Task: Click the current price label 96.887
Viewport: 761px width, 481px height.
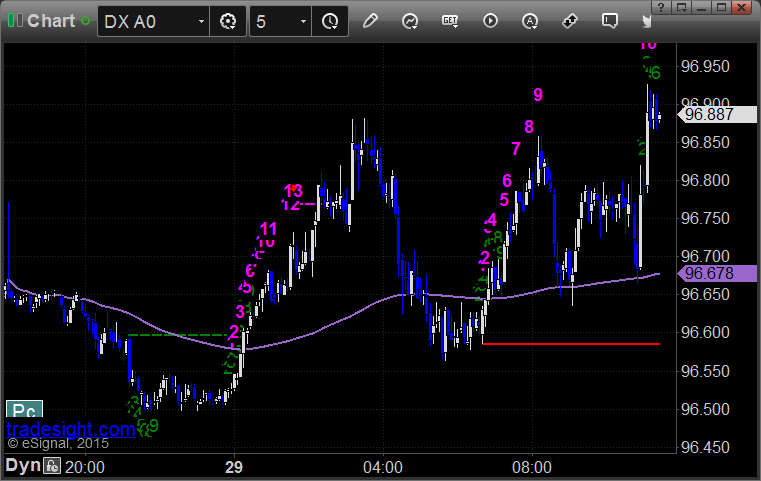Action: pos(717,115)
